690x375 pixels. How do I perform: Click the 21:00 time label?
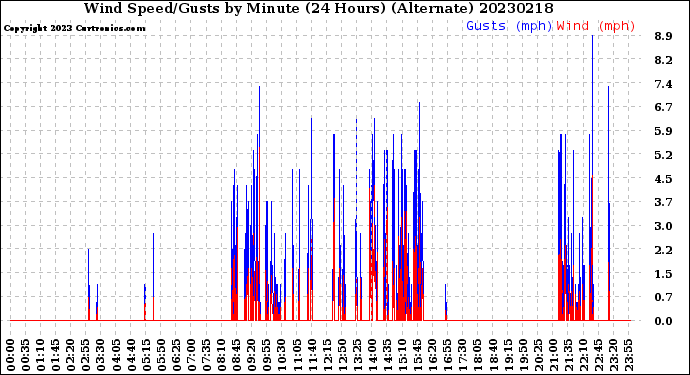[553, 355]
